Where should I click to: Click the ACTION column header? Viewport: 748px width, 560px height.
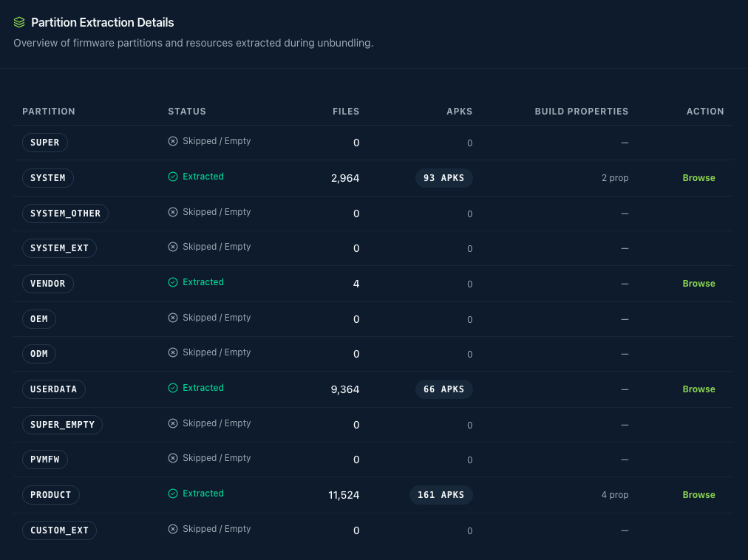pyautogui.click(x=705, y=111)
